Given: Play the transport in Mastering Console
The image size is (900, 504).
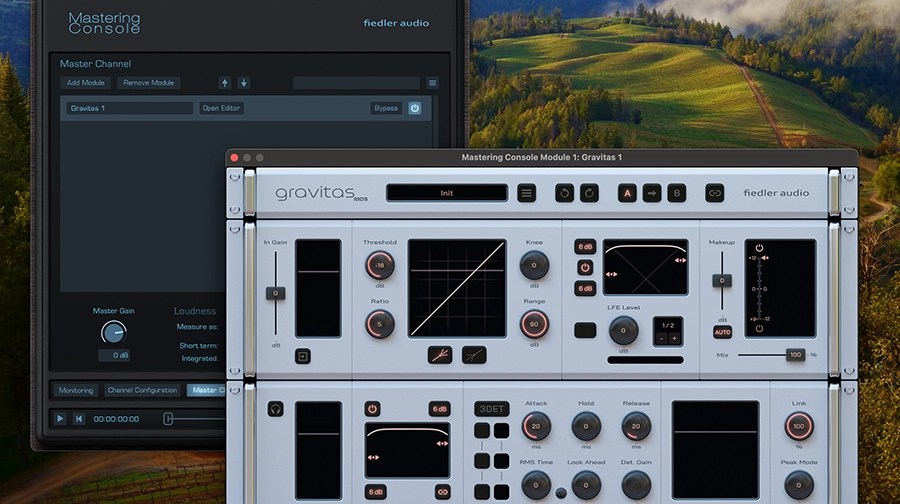Looking at the screenshot, I should (60, 418).
